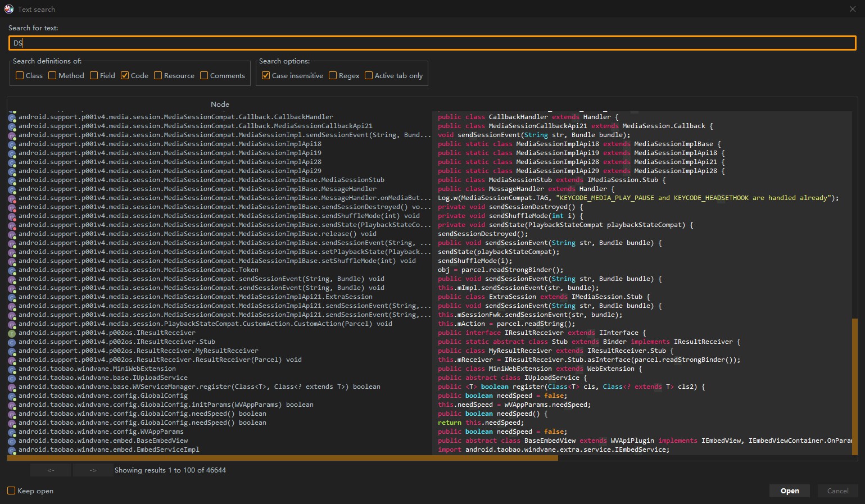
Task: Click method icon beside release() void row
Action: (12, 234)
